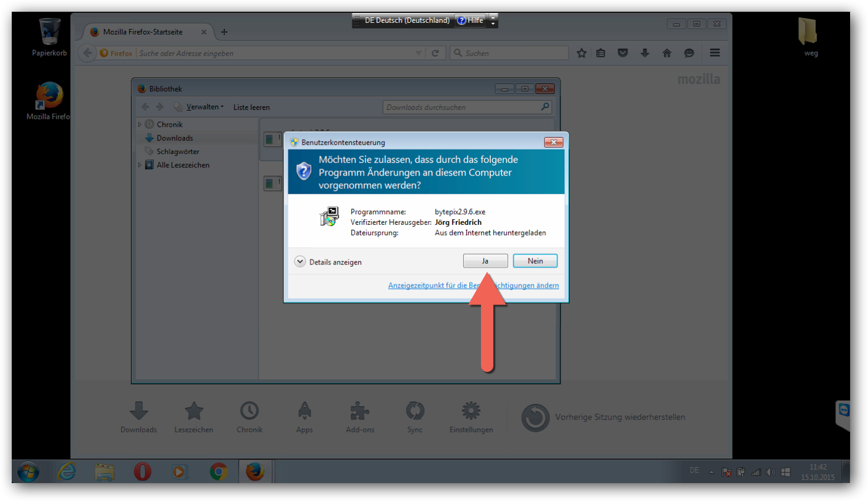Click Downloads shortcut on Firefox start page

pos(138,417)
